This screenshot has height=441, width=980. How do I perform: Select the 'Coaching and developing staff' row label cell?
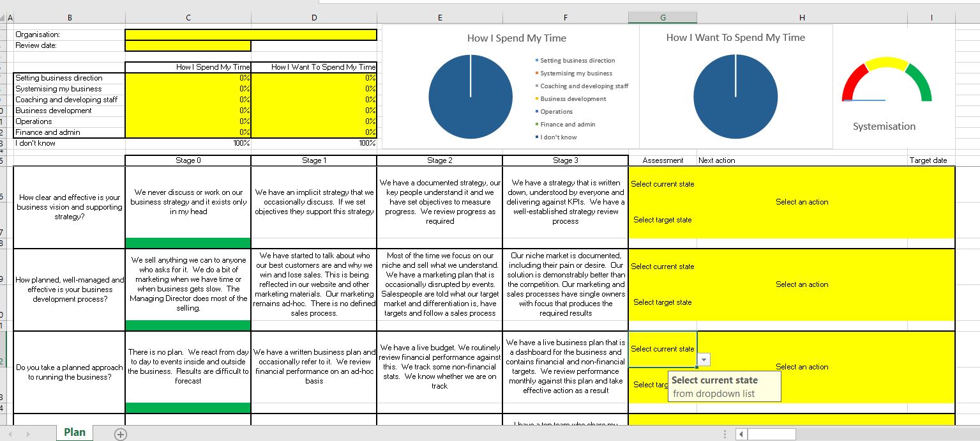click(x=70, y=100)
